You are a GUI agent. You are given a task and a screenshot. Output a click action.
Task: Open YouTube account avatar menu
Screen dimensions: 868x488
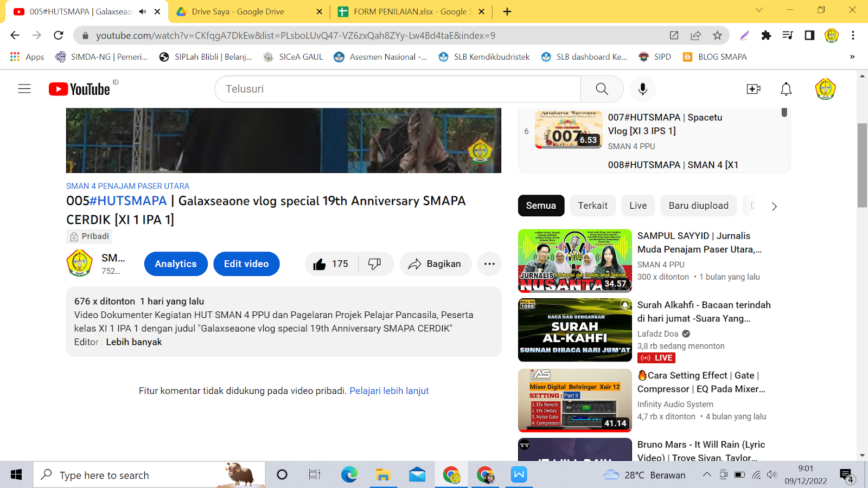tap(825, 89)
